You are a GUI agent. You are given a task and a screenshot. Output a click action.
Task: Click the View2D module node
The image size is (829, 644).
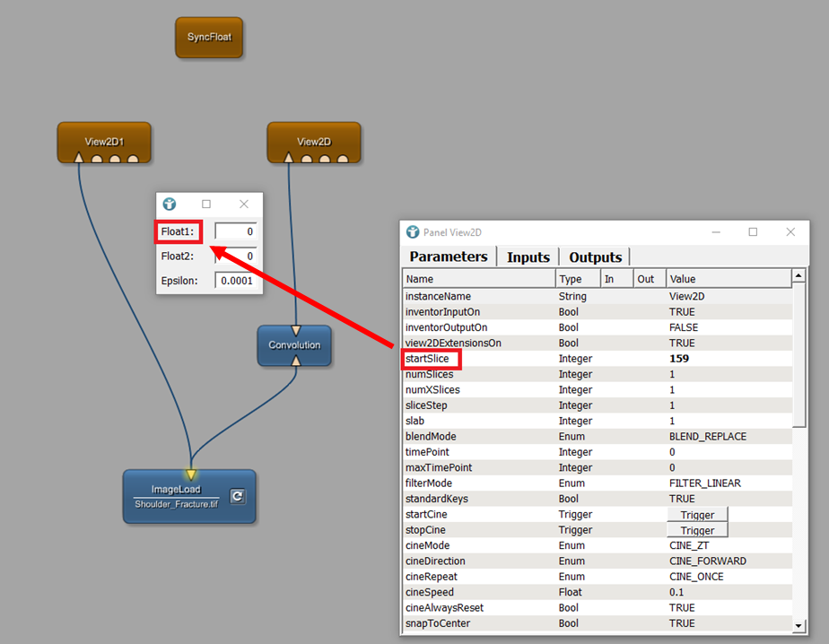(314, 141)
